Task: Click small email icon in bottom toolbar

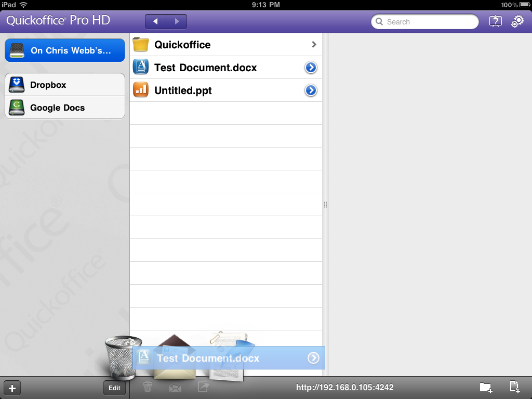Action: [x=175, y=387]
